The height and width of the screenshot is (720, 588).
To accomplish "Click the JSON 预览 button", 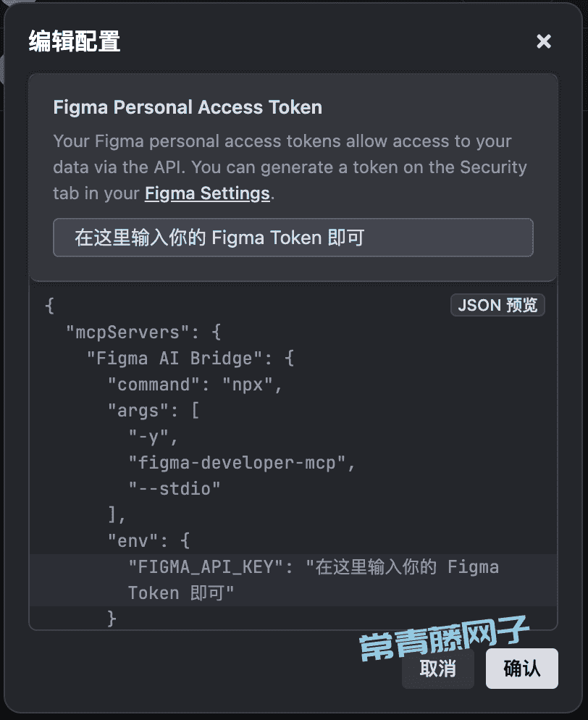I will (497, 305).
